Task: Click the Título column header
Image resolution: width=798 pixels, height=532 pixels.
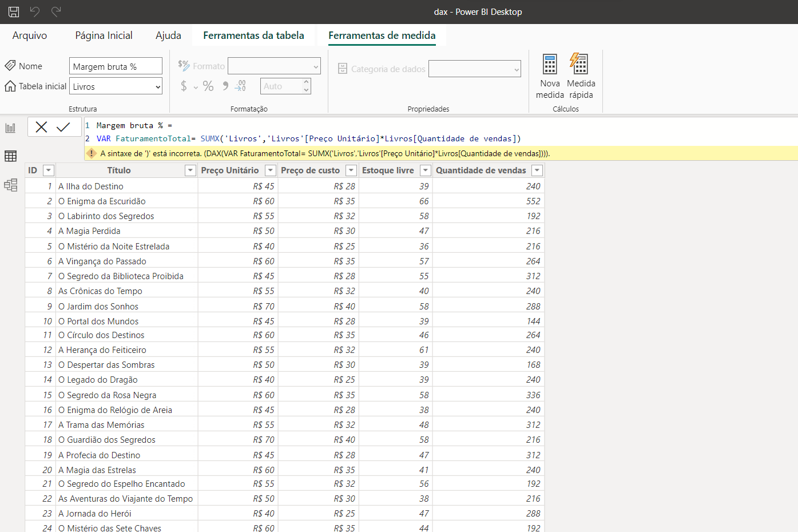Action: point(119,170)
